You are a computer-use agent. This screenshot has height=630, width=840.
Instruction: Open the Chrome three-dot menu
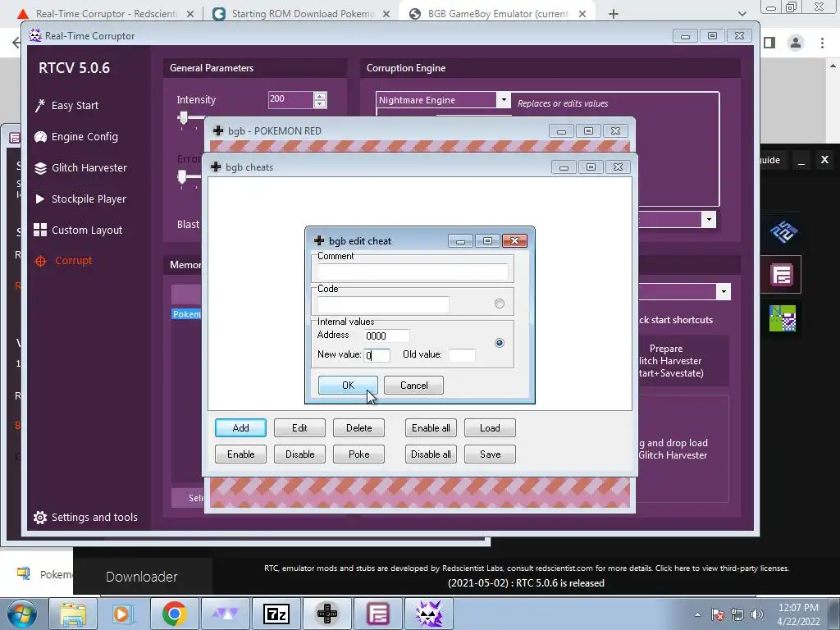[822, 43]
